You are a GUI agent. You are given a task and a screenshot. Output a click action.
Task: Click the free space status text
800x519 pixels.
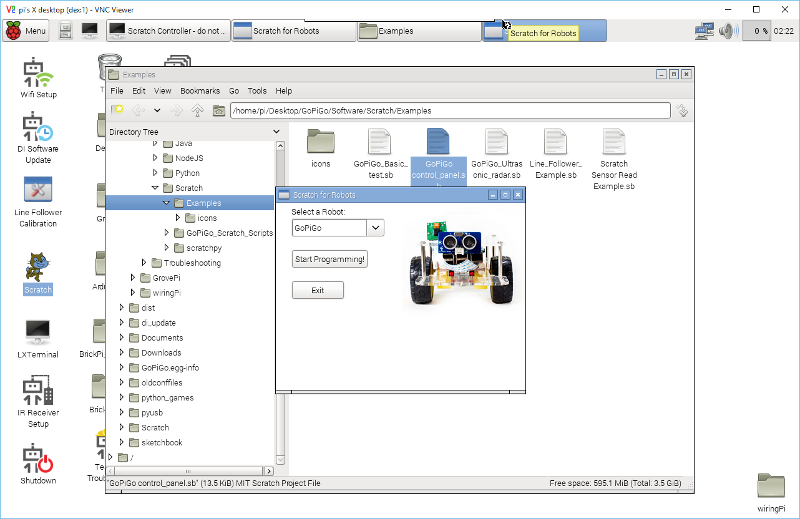tap(615, 483)
